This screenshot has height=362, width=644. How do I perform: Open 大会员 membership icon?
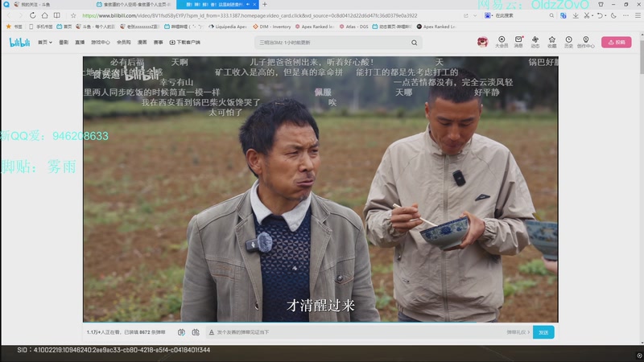coord(502,42)
